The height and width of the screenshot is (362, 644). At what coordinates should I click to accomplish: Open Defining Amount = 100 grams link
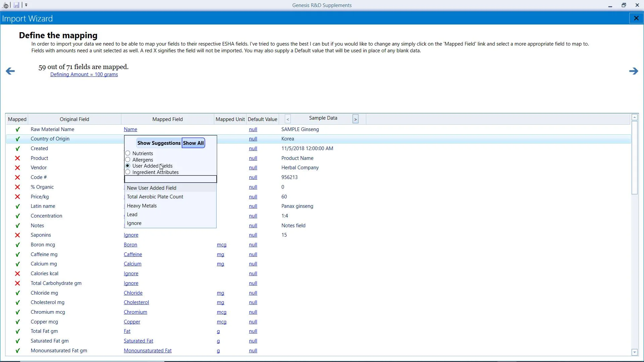[84, 74]
